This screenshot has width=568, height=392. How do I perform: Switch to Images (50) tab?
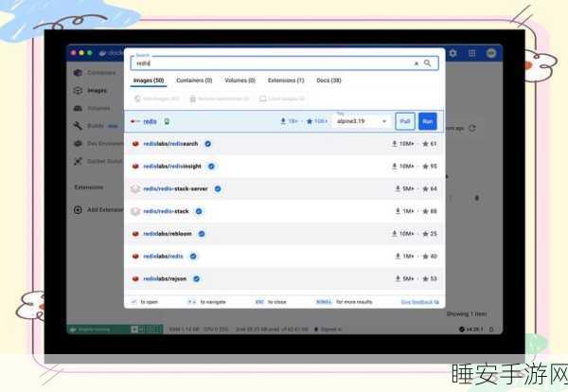click(149, 80)
